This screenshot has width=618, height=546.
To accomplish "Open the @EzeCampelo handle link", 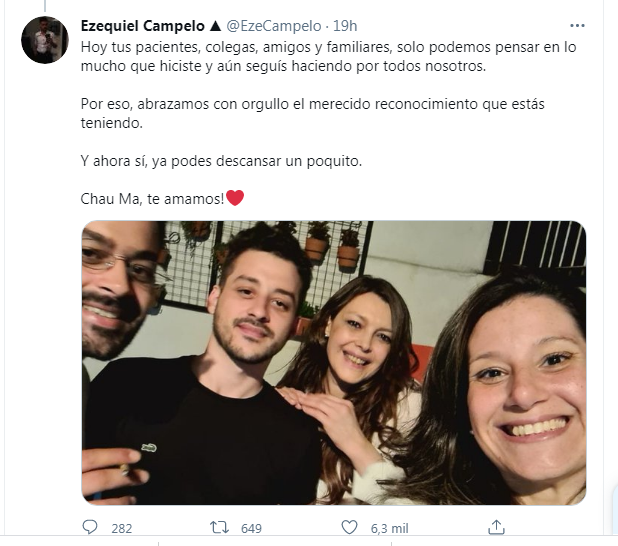I will tap(274, 26).
